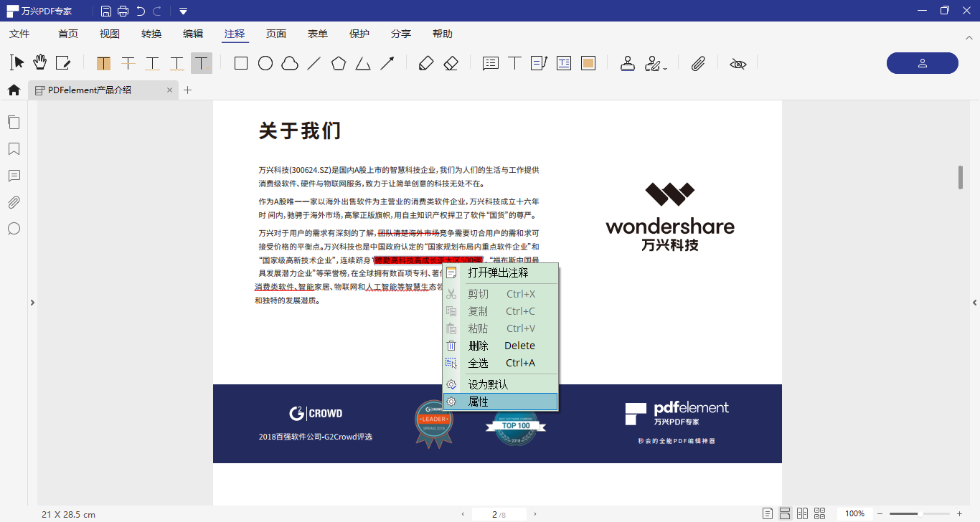Toggle the bookmarks panel in the sidebar
This screenshot has height=522, width=980.
(x=14, y=148)
